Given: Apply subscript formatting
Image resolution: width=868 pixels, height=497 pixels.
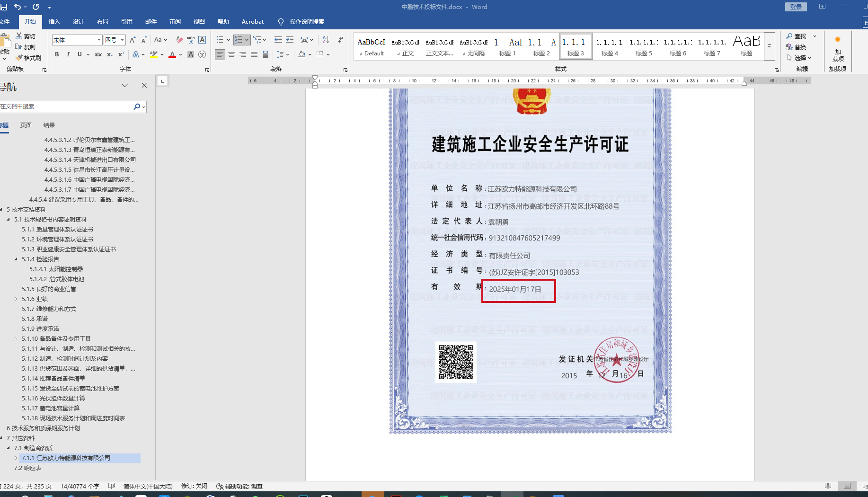Looking at the screenshot, I should 110,54.
